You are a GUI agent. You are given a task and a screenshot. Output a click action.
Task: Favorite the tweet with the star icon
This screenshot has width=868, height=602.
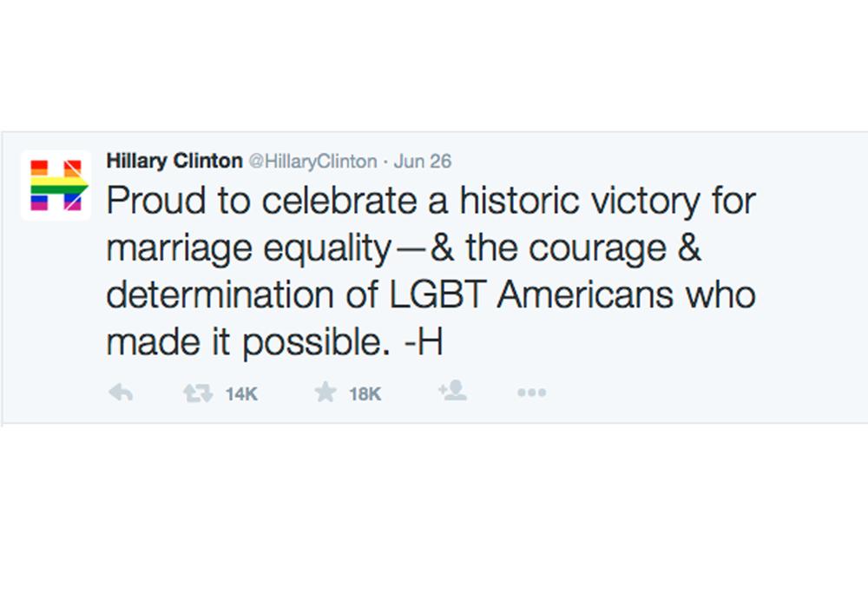click(x=325, y=394)
